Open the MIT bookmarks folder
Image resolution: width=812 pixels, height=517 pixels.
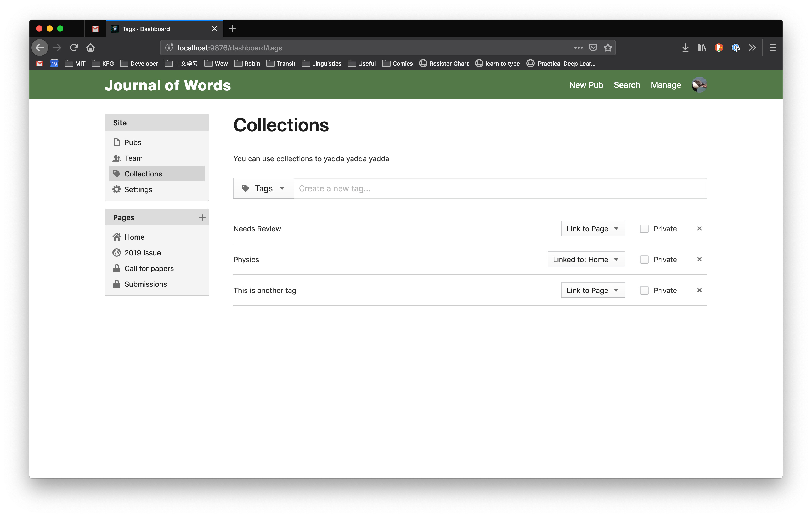(75, 63)
